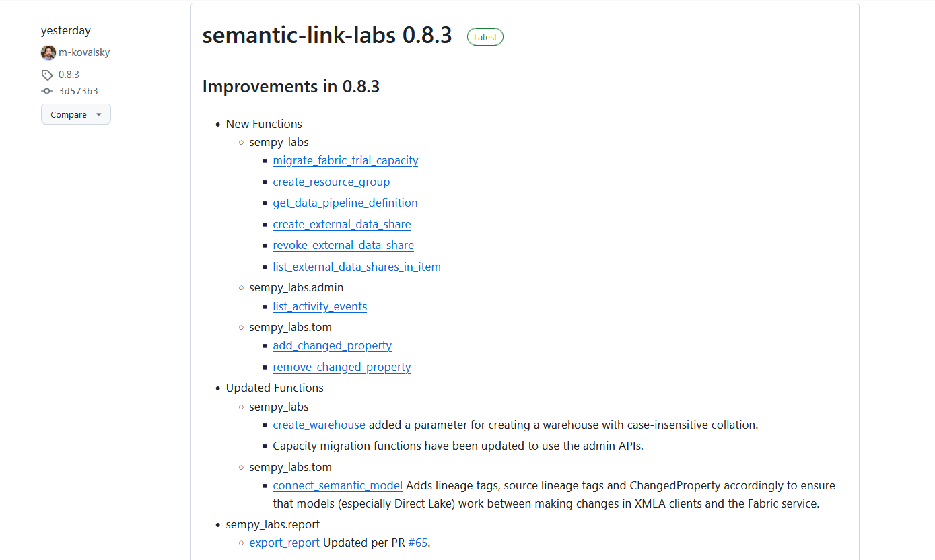Open the export_report link

coord(284,542)
